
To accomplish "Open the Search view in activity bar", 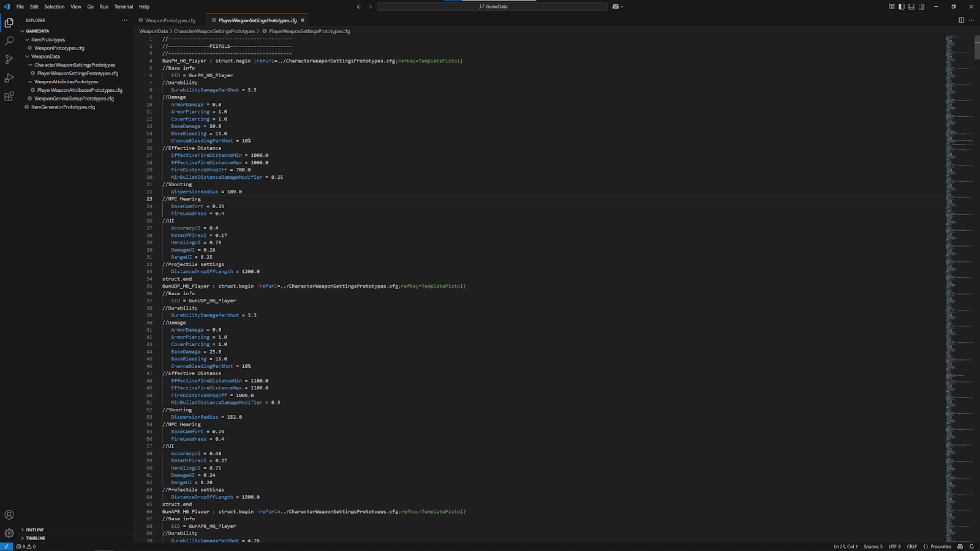I will (x=9, y=41).
